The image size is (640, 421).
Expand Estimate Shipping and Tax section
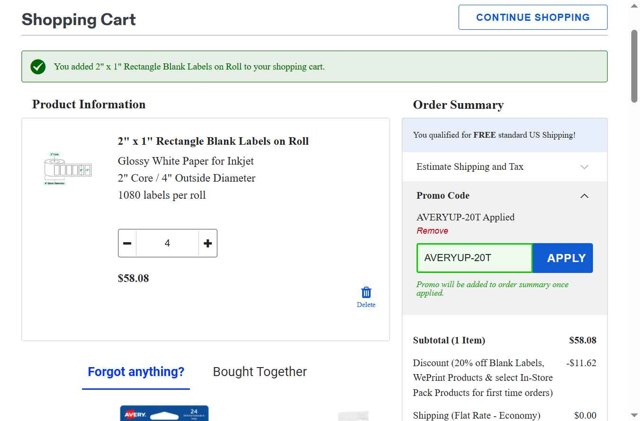point(468,167)
